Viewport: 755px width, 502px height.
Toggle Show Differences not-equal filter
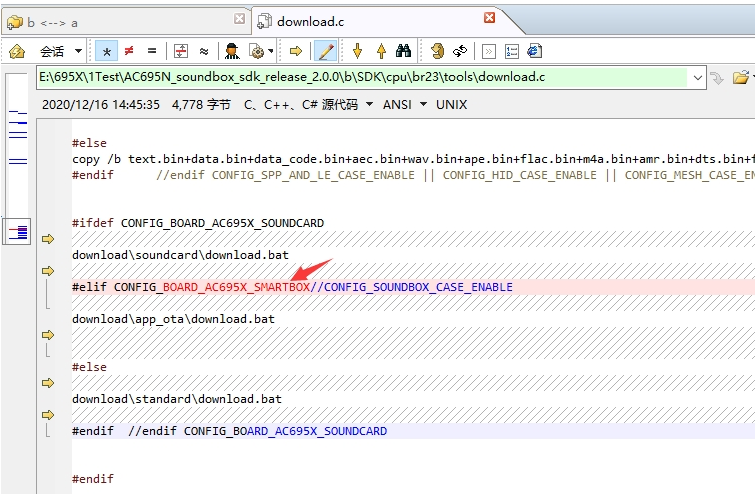129,51
